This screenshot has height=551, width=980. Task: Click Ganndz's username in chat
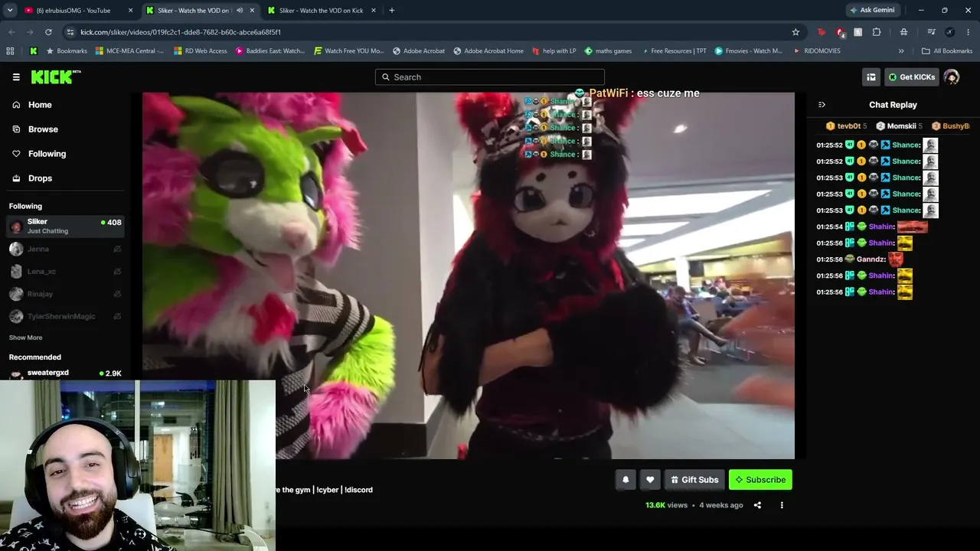(x=871, y=259)
